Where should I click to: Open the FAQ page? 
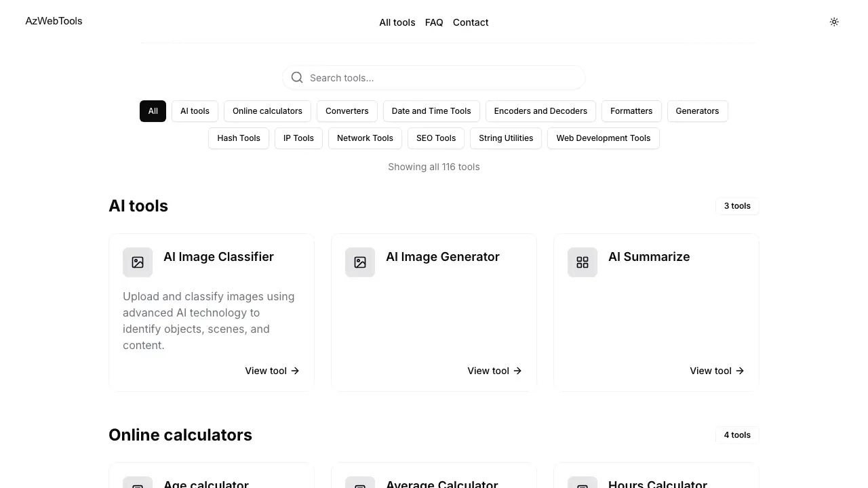point(434,22)
